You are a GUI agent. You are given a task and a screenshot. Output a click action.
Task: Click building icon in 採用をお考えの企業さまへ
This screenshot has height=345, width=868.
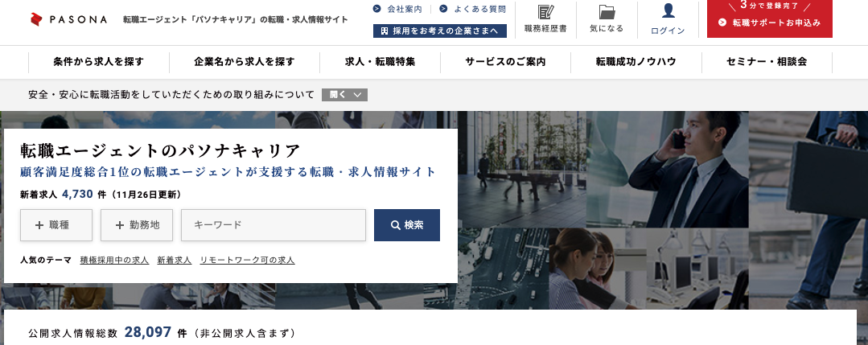(x=385, y=31)
